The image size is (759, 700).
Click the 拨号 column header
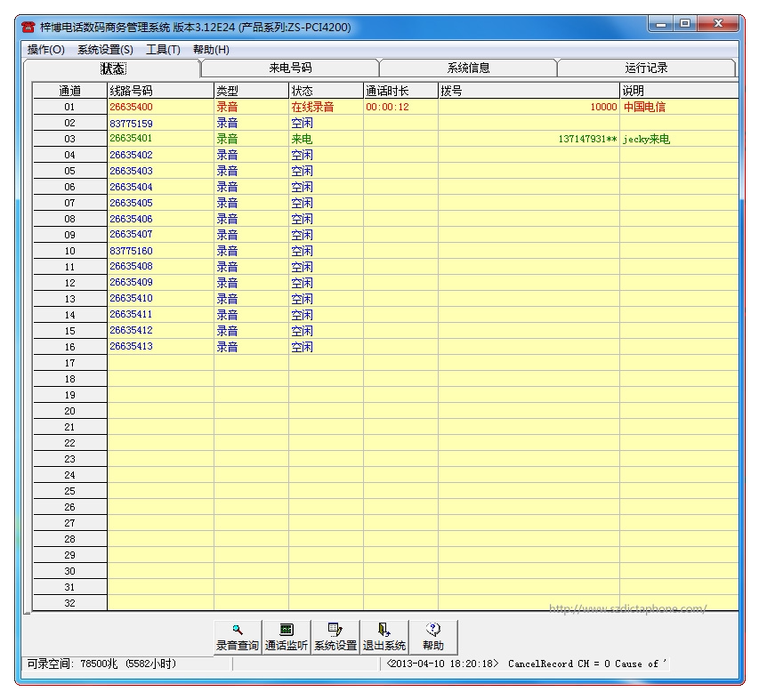click(x=529, y=91)
